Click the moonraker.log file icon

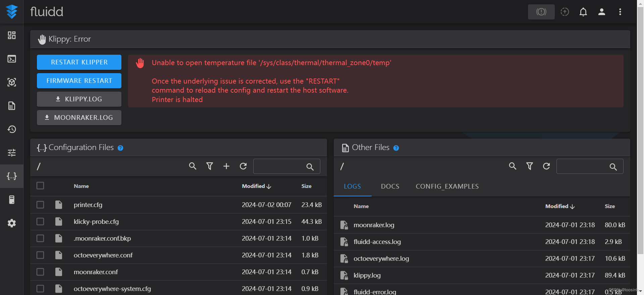[x=344, y=225]
